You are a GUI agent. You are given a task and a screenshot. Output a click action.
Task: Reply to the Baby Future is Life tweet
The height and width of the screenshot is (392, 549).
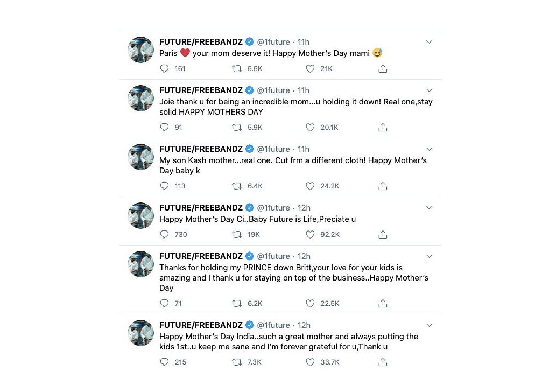(165, 235)
